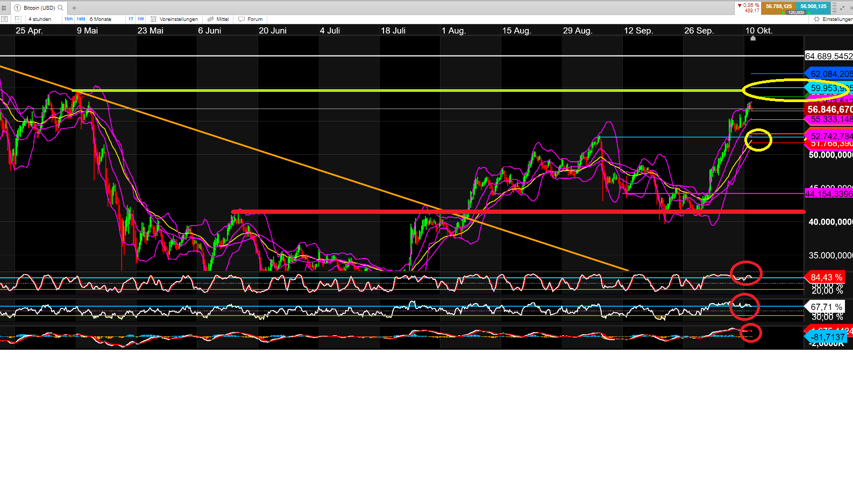Open the hamburger menu at top-left
Viewport: 853px width, 504px height.
coord(4,8)
